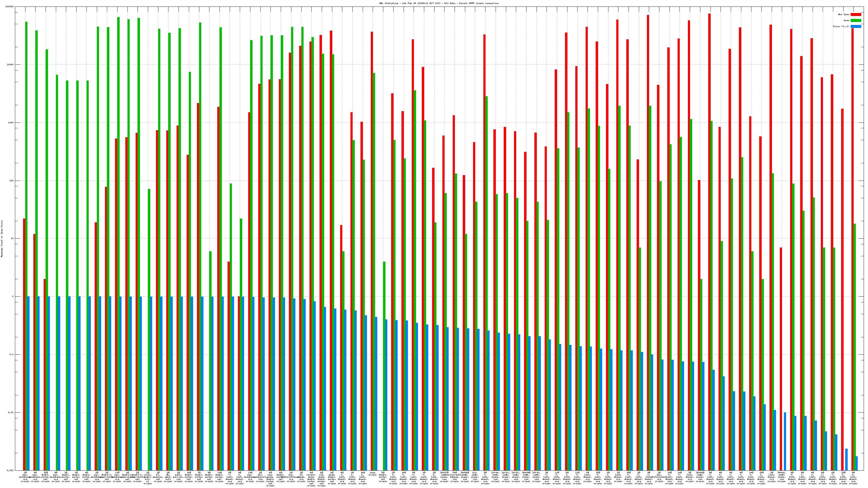Click the 'Not Spam' legend text
The width and height of the screenshot is (868, 488).
(844, 14)
